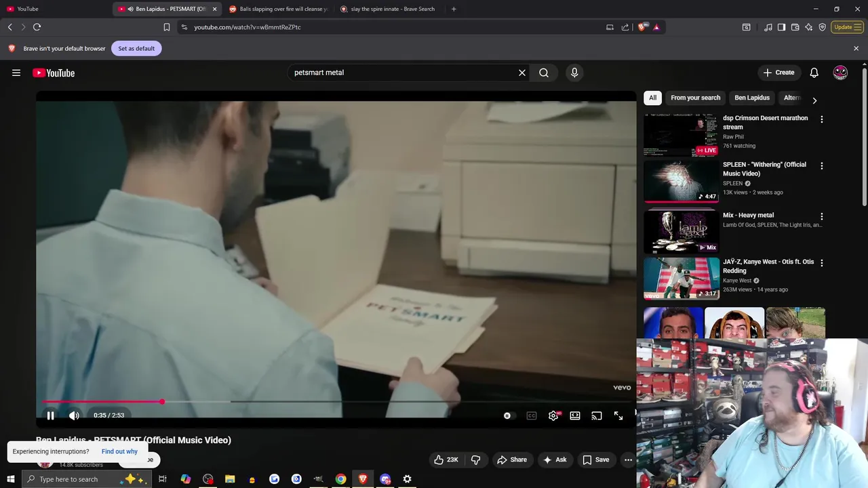Viewport: 868px width, 488px height.
Task: Click Find out why interruptions link
Action: pos(119,451)
